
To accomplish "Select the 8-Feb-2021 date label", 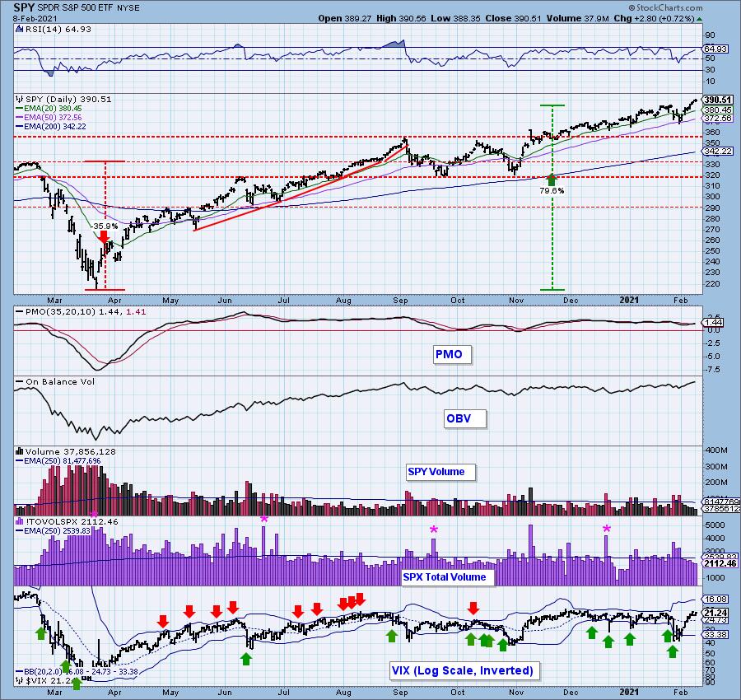I will point(35,18).
